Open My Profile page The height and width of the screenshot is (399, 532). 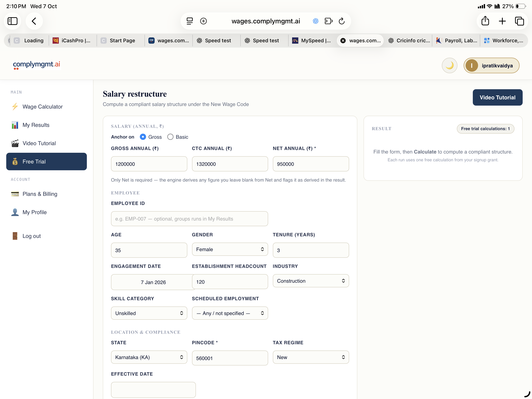(46, 212)
